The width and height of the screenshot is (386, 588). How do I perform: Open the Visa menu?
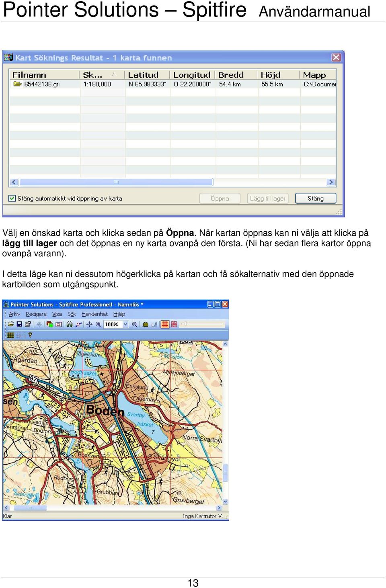pyautogui.click(x=57, y=314)
